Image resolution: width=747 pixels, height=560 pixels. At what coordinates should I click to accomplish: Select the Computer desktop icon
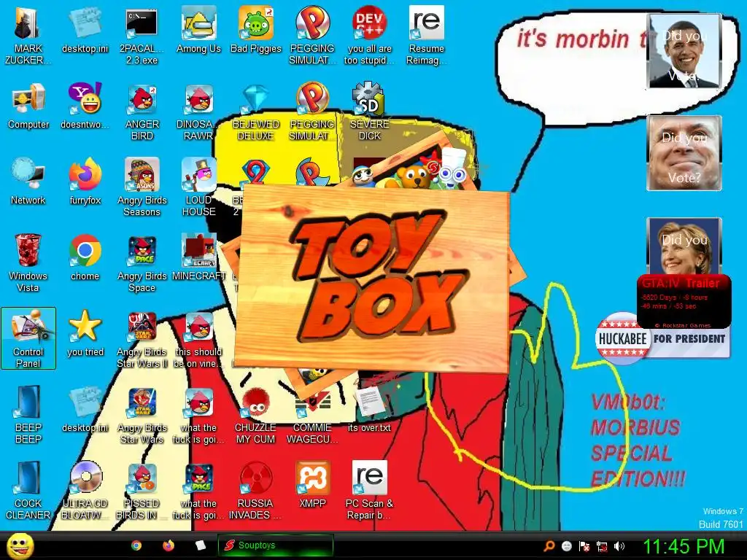pyautogui.click(x=28, y=106)
